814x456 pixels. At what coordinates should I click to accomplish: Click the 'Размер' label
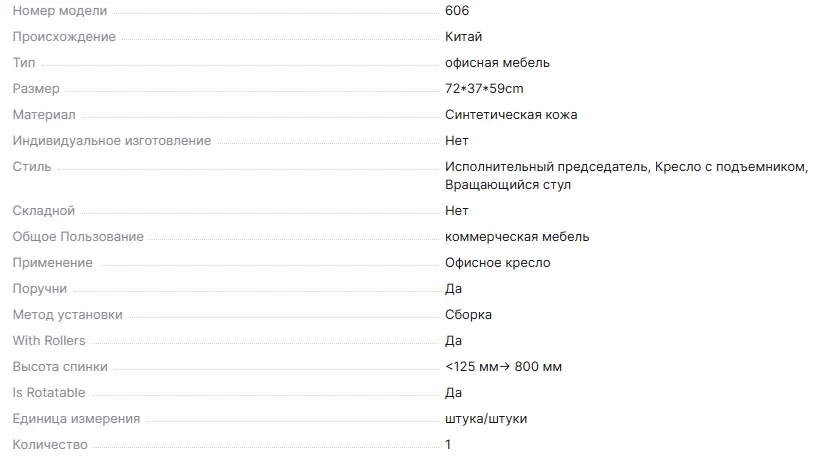coord(36,89)
